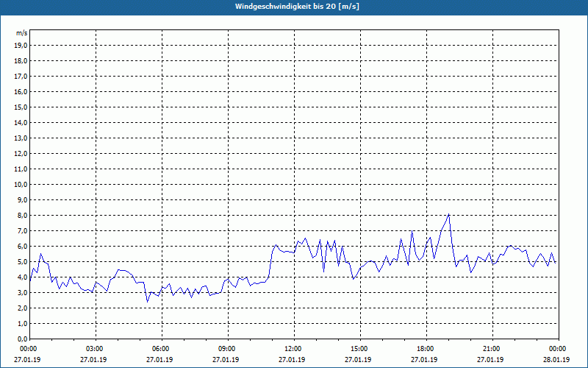Select the '19,0' y-axis label
The height and width of the screenshot is (368, 588).
(x=21, y=46)
